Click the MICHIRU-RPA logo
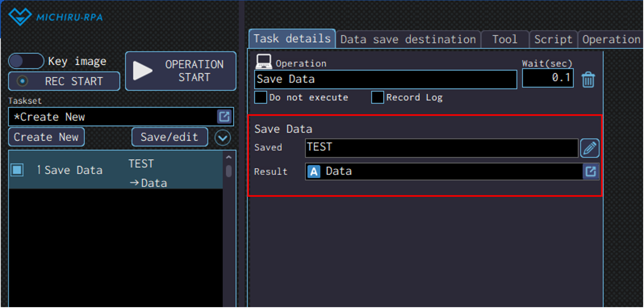Screen dimensions: 644x308 [56, 17]
